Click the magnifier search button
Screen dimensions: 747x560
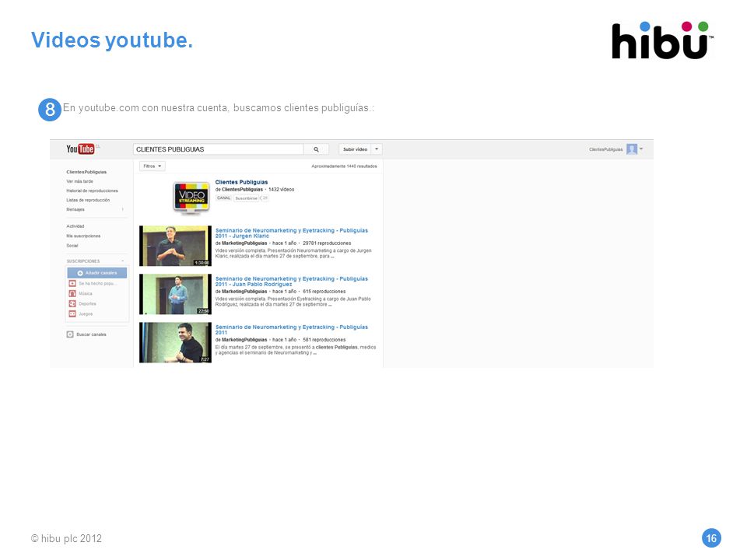click(316, 149)
